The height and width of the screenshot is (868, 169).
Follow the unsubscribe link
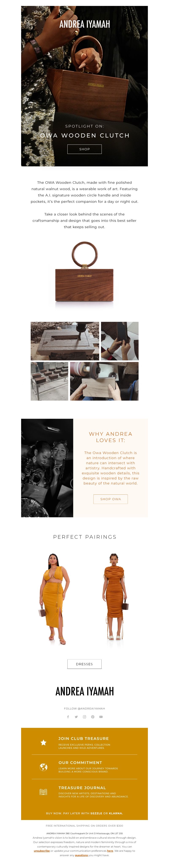[x=42, y=850]
